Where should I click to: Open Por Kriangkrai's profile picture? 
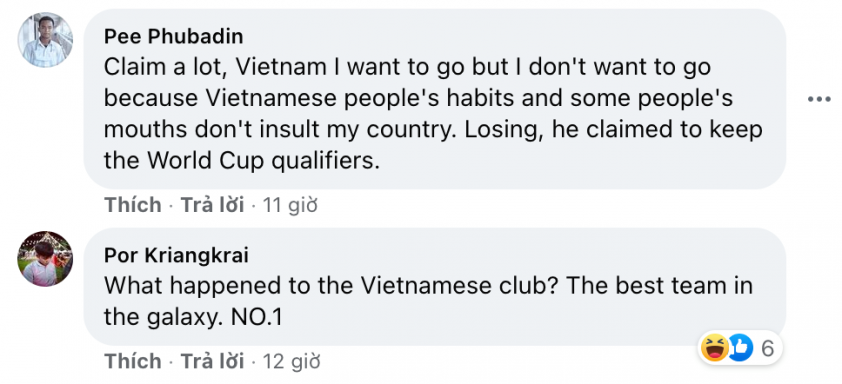pyautogui.click(x=45, y=259)
